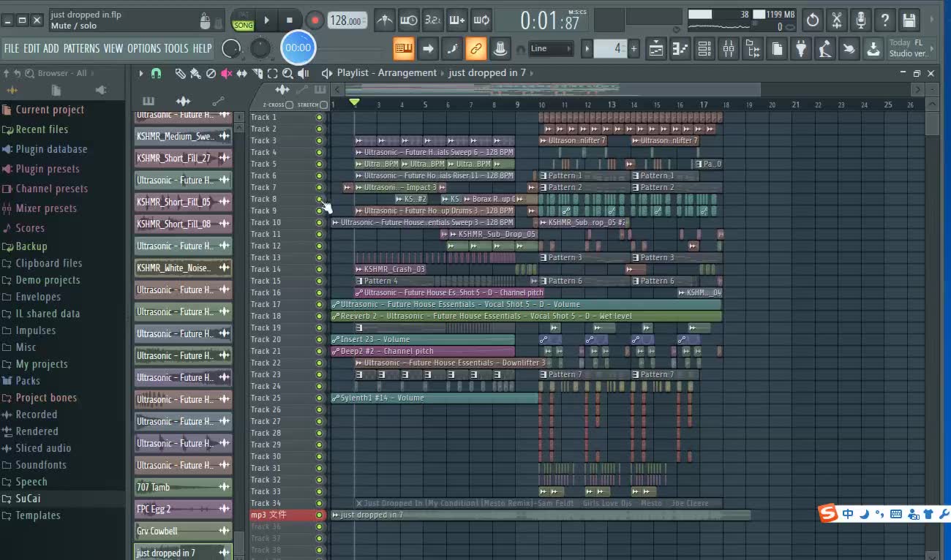Open the Playlist window via toolbar icon
The width and height of the screenshot is (951, 560).
(655, 49)
